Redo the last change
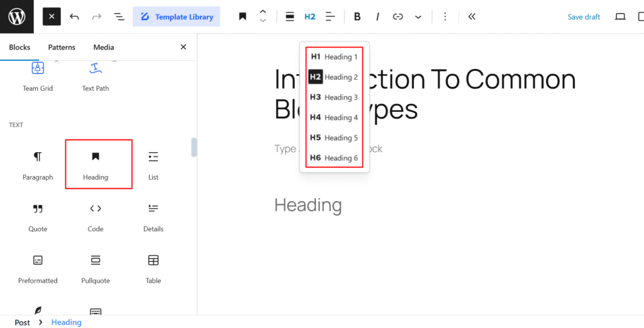644x328 pixels. pyautogui.click(x=96, y=17)
